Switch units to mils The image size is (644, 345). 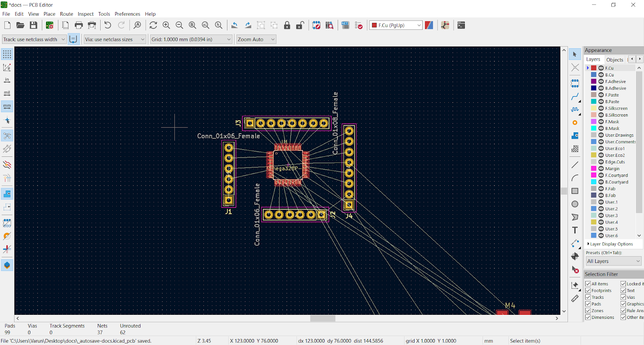(x=7, y=93)
